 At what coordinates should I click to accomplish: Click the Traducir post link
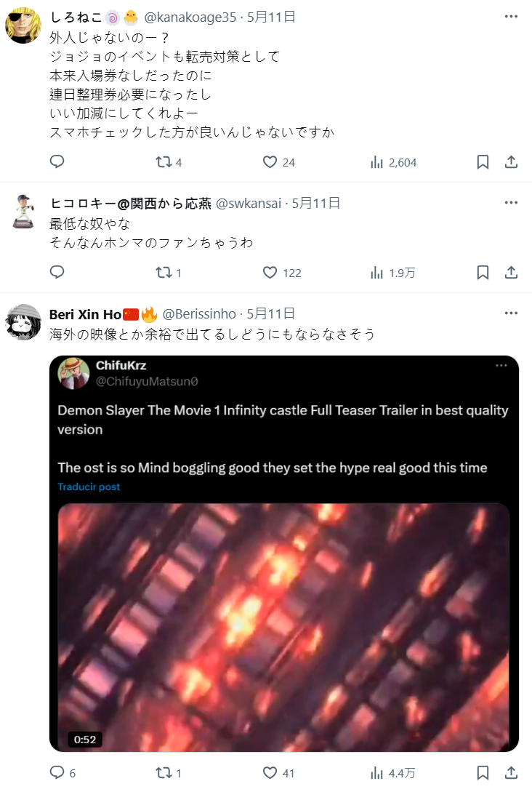(x=89, y=486)
